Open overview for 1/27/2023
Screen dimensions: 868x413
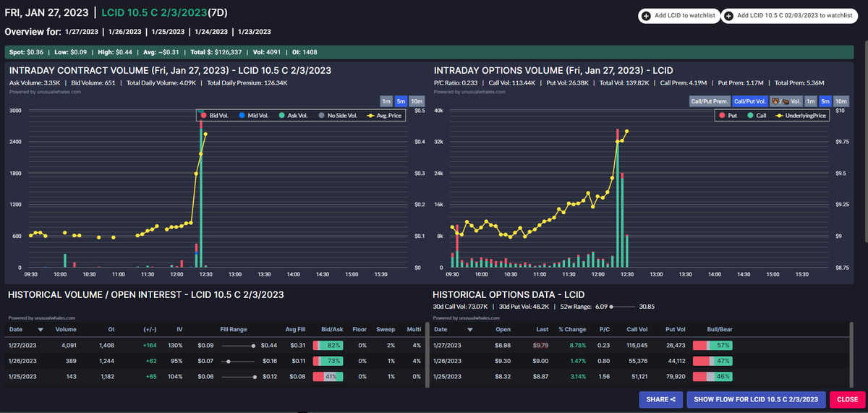click(x=82, y=32)
